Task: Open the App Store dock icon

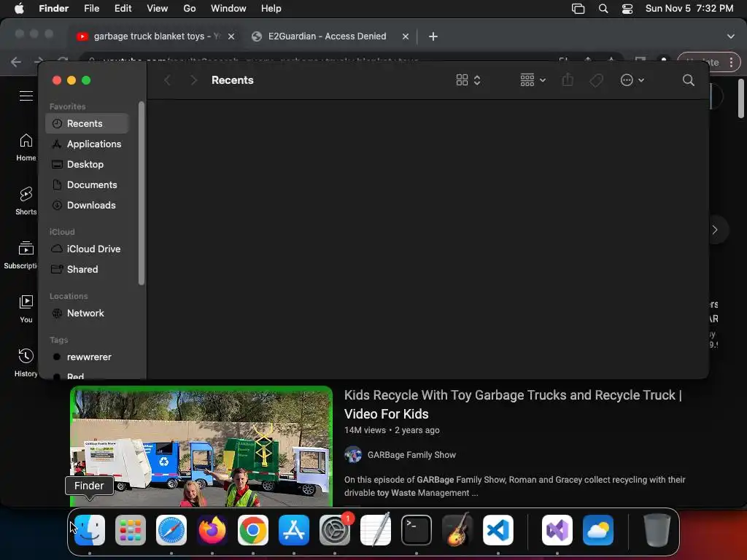Action: (294, 530)
